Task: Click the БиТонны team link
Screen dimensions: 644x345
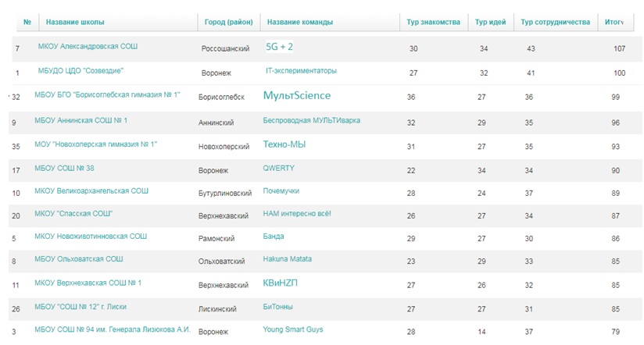Action: point(279,308)
